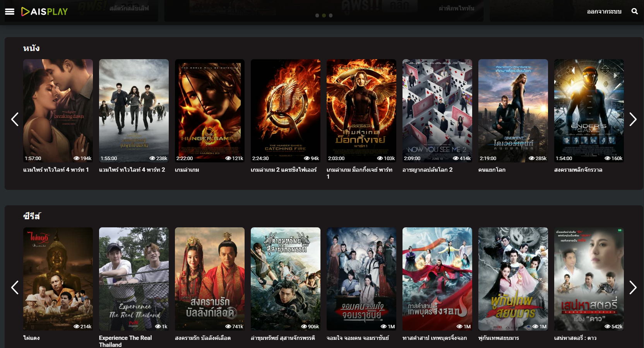Click title เกมล่าเกม ม็อกกิ้งเจย์ พาร์ท 1
Viewport: 644px width, 348px height.
click(360, 173)
